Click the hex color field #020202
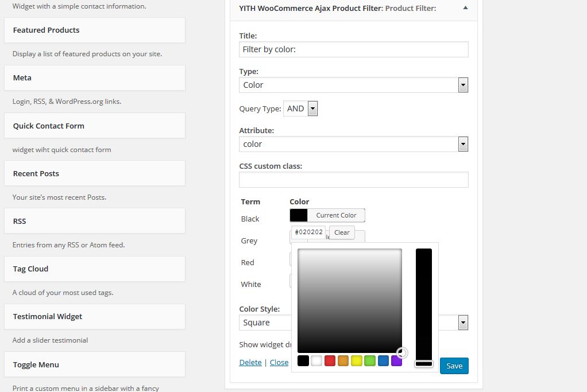Screen dimensions: 587x392 pyautogui.click(x=308, y=232)
